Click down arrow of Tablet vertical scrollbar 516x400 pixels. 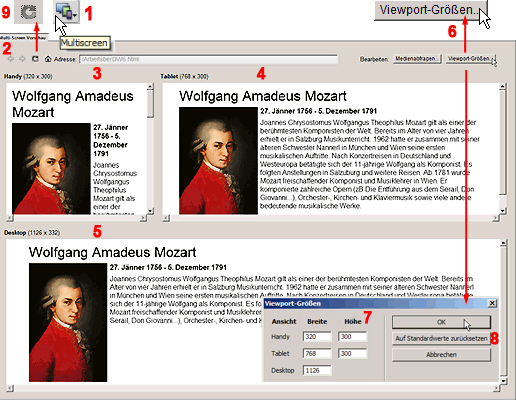[x=503, y=211]
